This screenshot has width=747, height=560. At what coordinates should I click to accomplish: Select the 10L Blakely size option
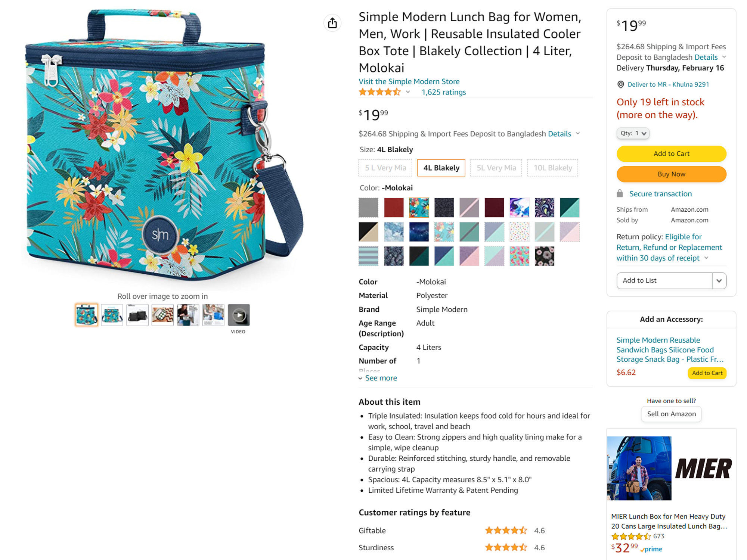pyautogui.click(x=552, y=168)
